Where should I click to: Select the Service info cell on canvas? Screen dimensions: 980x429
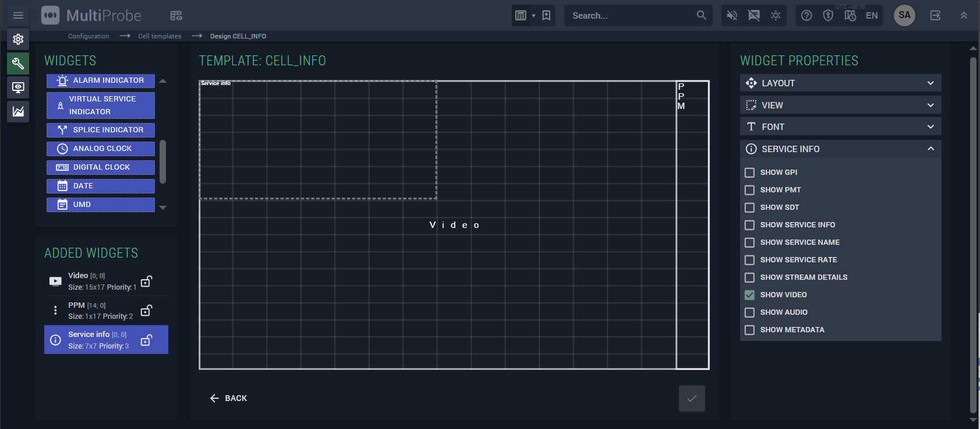(x=318, y=140)
